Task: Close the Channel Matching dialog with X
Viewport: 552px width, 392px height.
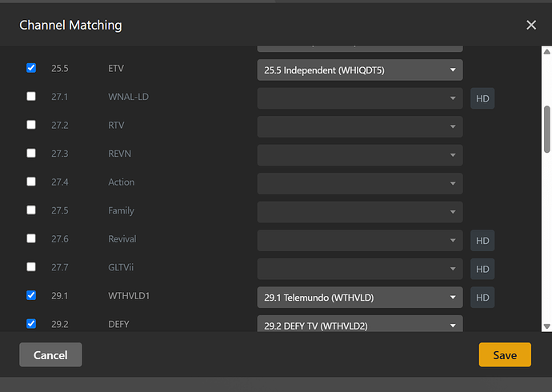Action: [x=531, y=25]
